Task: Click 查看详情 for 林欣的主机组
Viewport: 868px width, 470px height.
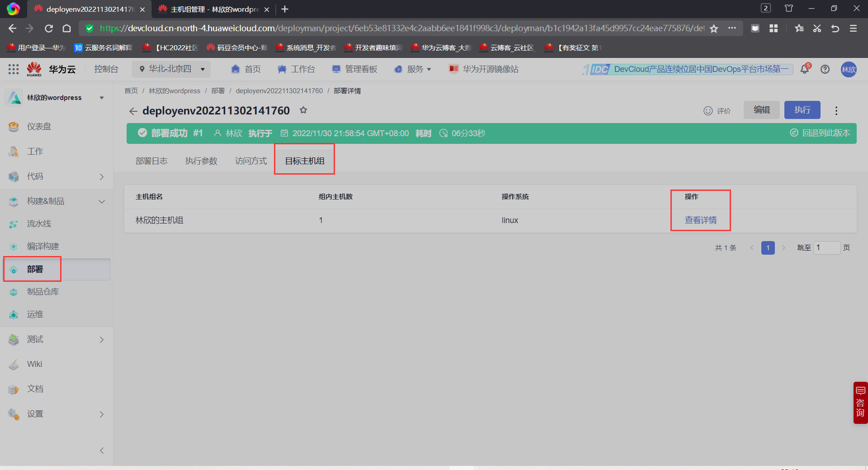Action: click(701, 220)
